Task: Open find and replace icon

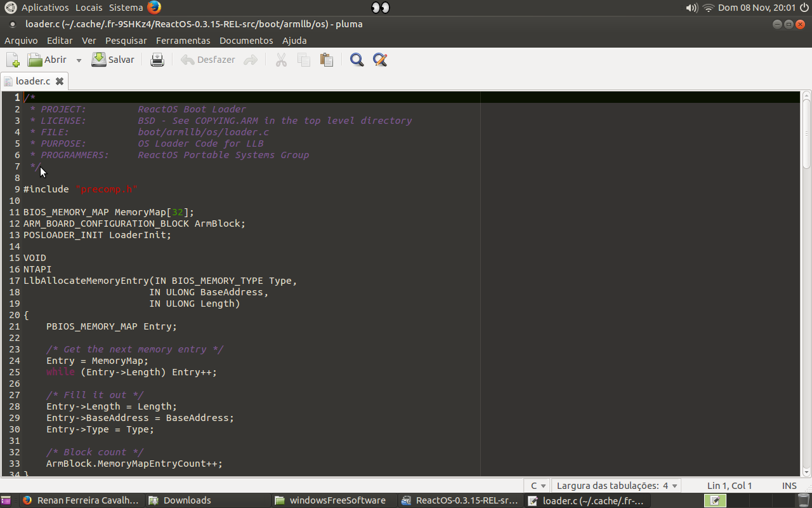Action: point(380,60)
